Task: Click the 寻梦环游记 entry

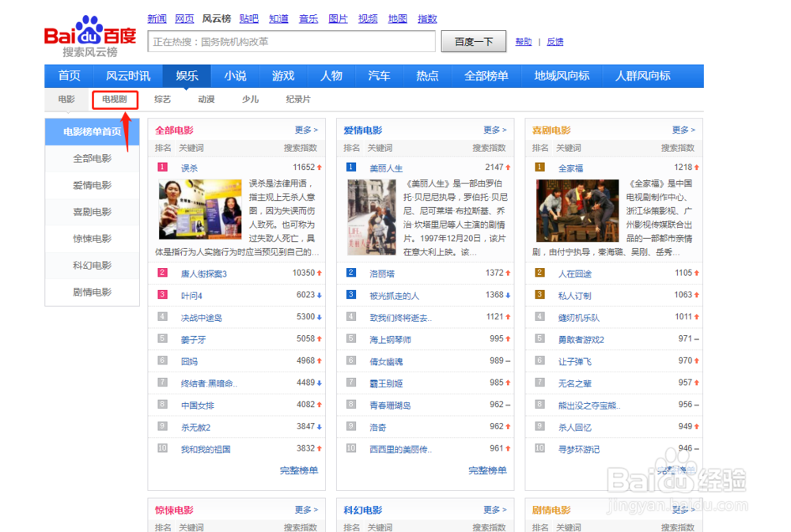Action: point(579,449)
